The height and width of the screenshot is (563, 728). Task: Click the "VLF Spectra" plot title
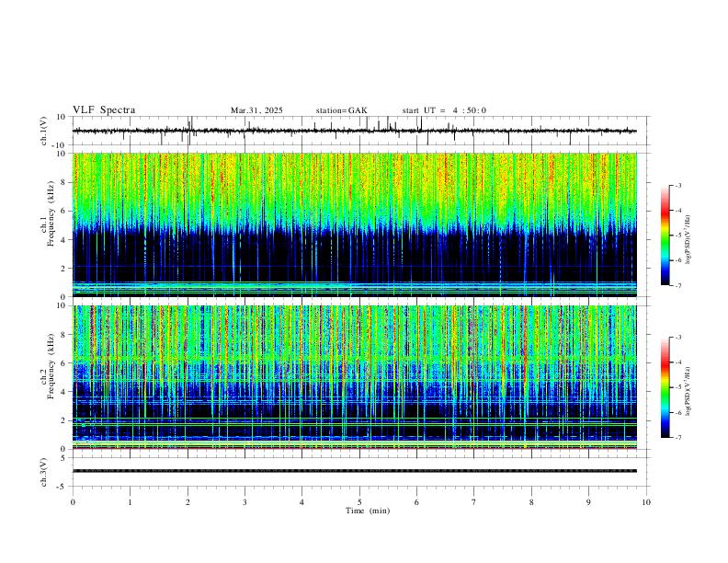[104, 110]
